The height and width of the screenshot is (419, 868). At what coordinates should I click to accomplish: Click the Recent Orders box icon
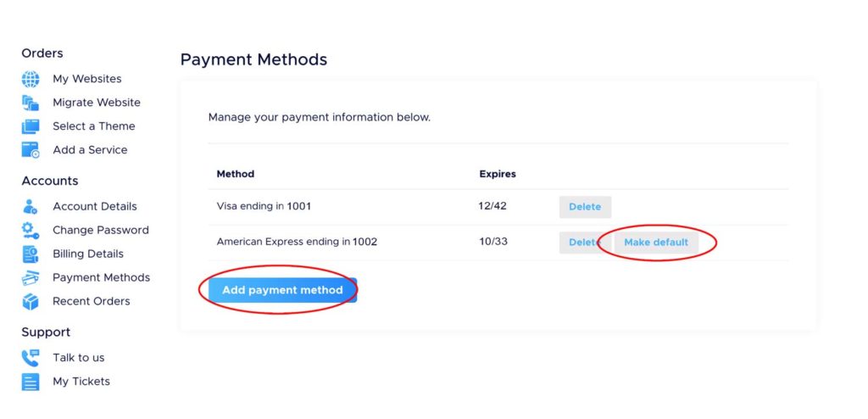(x=31, y=301)
